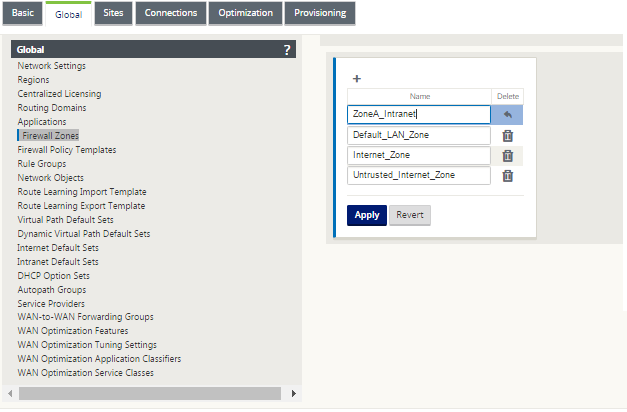627x412 pixels.
Task: Open Applications in Global list
Action: click(x=42, y=122)
